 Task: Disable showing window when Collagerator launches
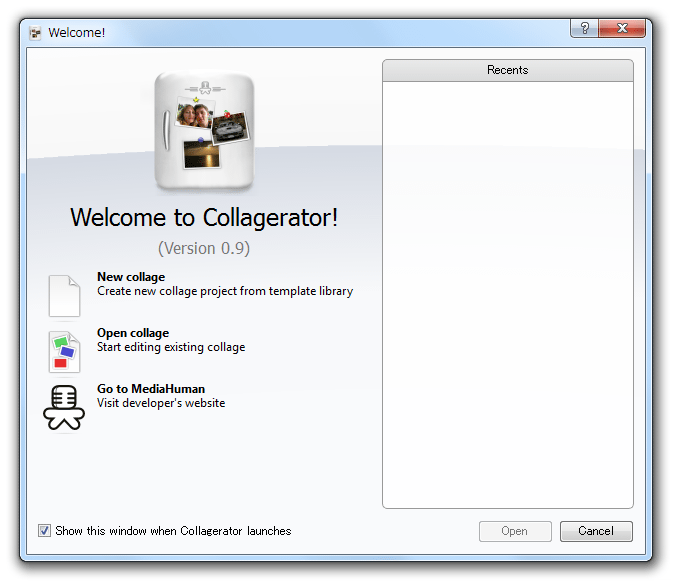[44, 530]
